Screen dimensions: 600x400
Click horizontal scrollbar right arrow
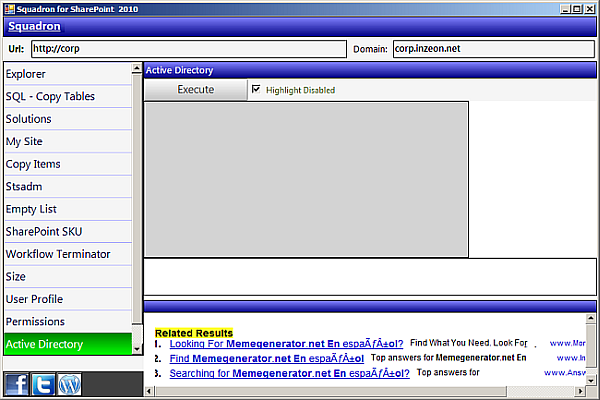(x=580, y=391)
